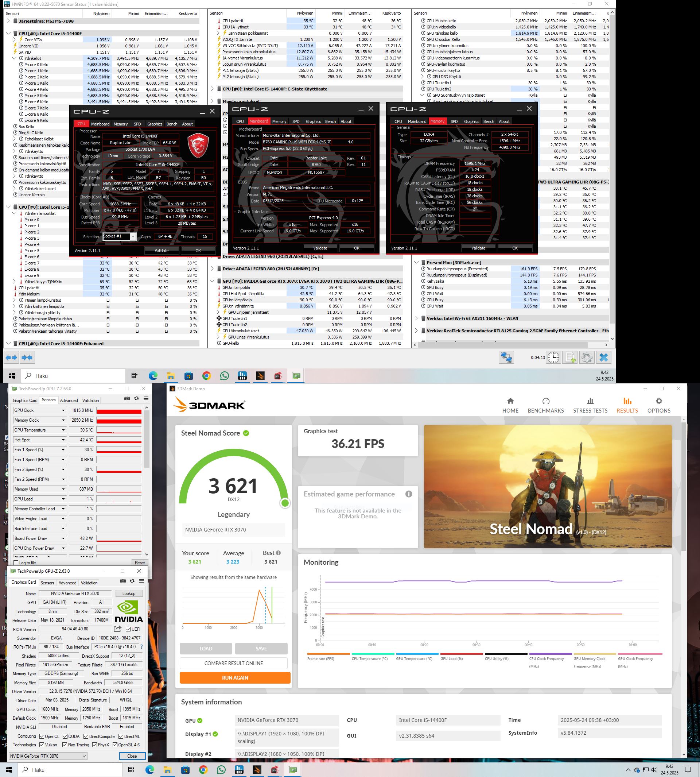Click Validate button in CPU-Z Memory window

478,248
